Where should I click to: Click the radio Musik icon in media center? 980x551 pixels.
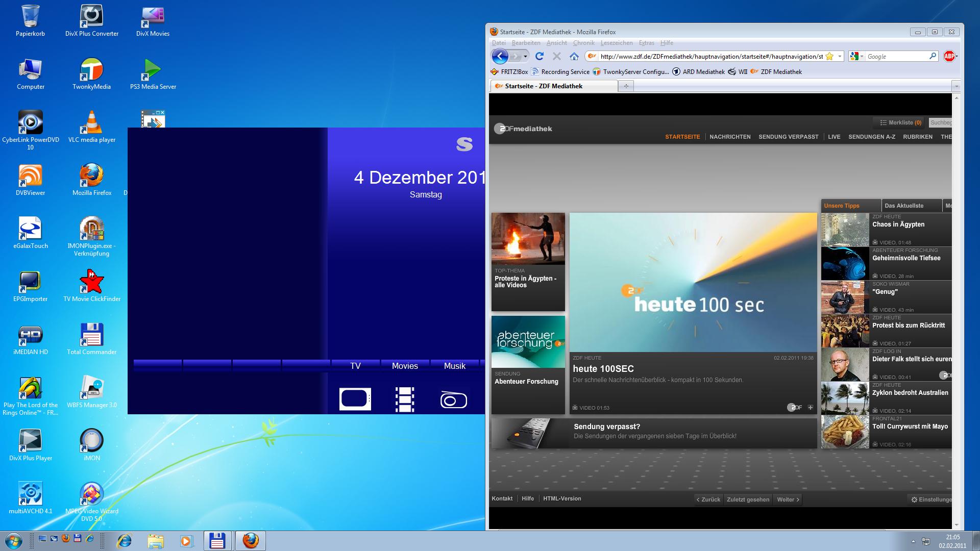coord(454,400)
